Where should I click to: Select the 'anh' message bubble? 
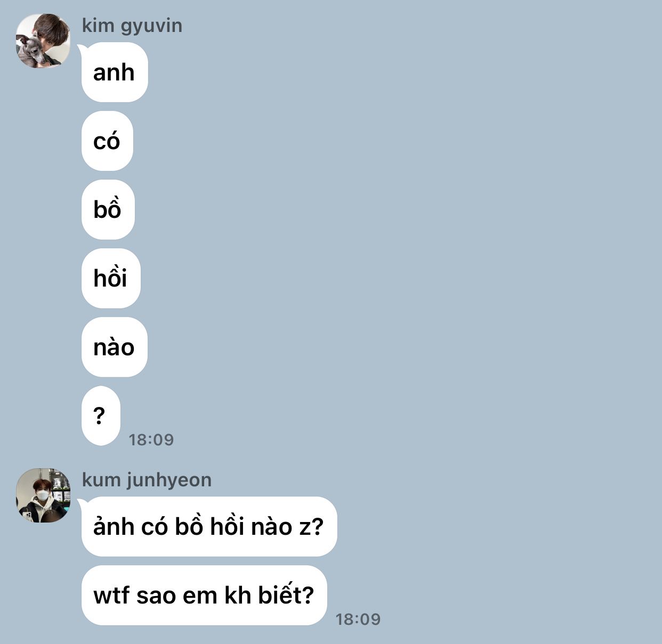(115, 72)
